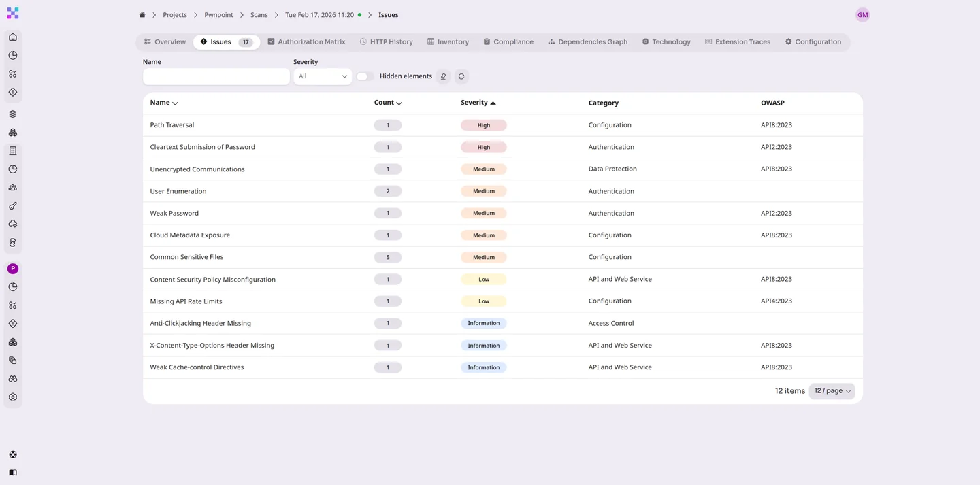This screenshot has height=485, width=980.
Task: Navigate to Pwnpoint in the breadcrumb
Action: [219, 15]
